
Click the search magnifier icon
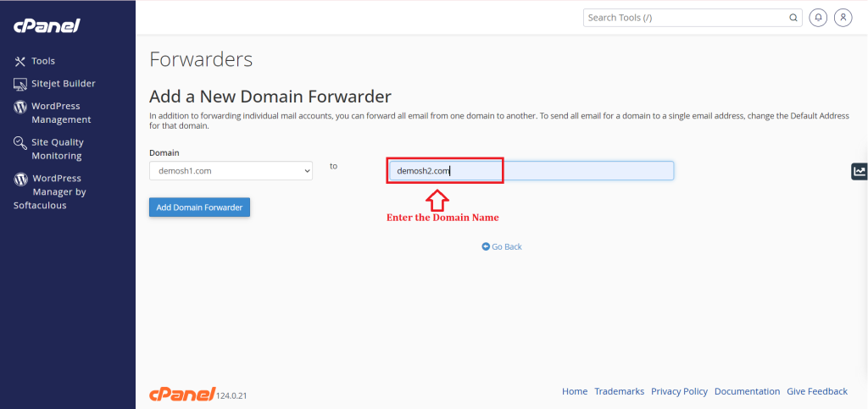click(793, 18)
